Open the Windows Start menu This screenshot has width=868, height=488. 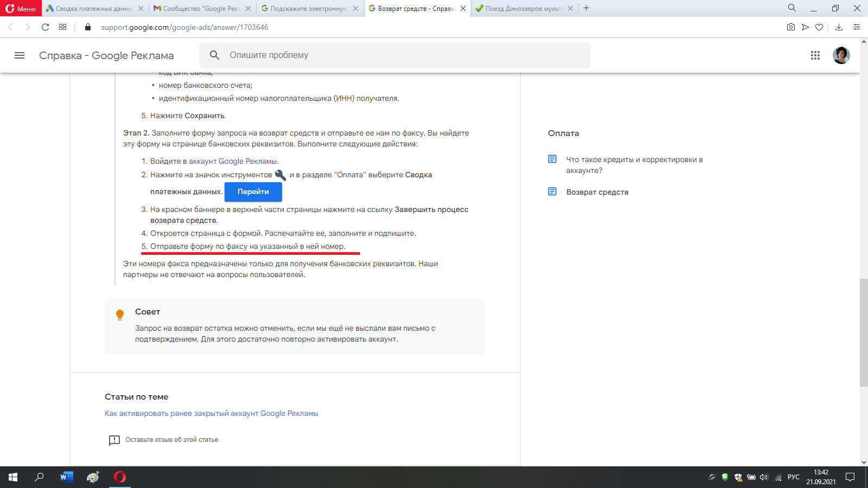[x=13, y=477]
